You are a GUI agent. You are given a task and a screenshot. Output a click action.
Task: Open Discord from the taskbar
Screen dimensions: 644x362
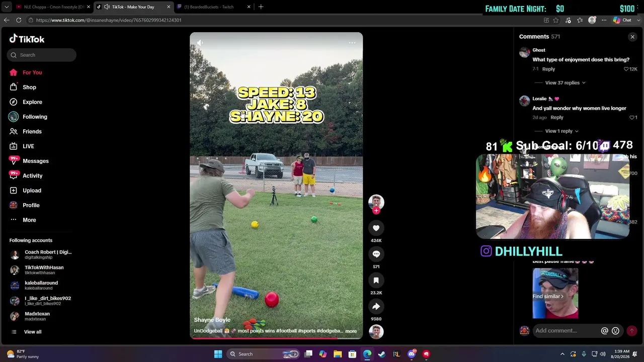(x=412, y=354)
